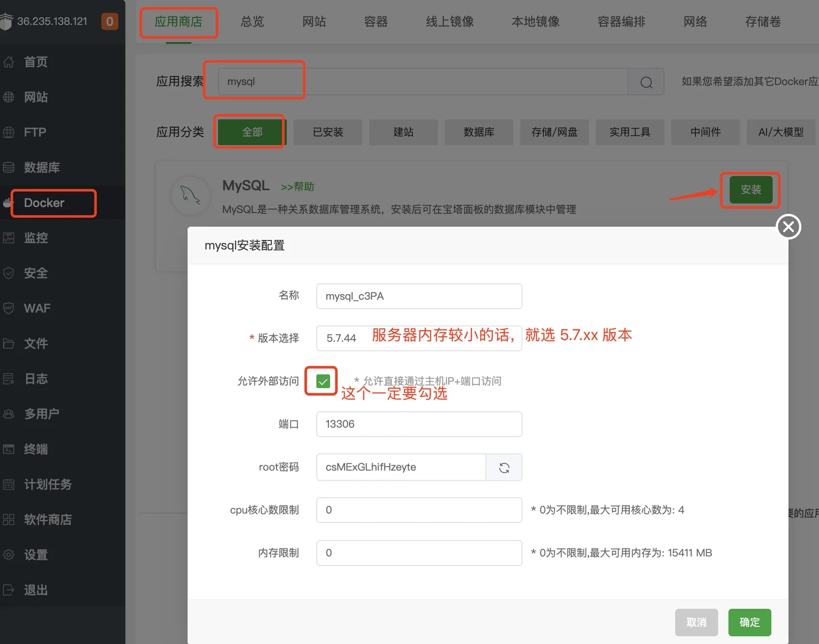Select the 数据库 category filter button

[x=479, y=132]
